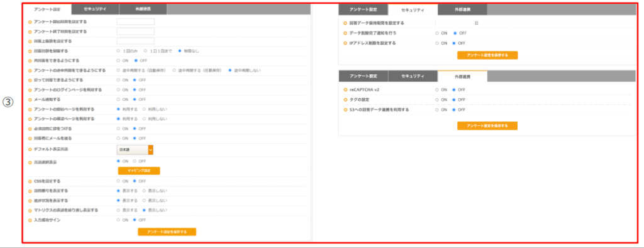Click the orange bullet beside reCAPTCHA v2
The width and height of the screenshot is (644, 248).
pyautogui.click(x=345, y=89)
